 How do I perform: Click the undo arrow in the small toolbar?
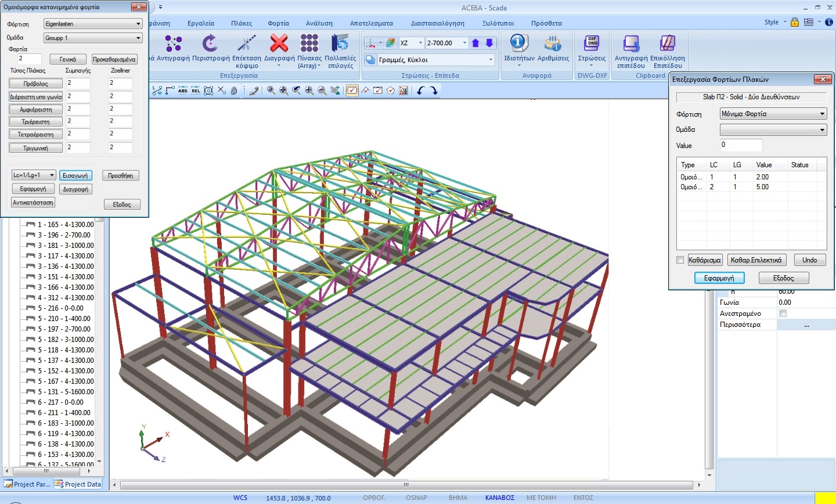[x=421, y=91]
